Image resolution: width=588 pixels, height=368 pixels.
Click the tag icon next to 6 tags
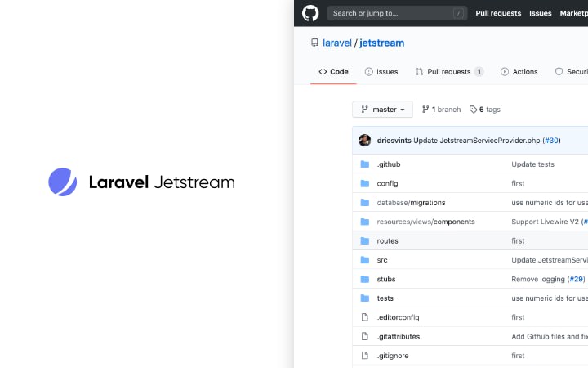473,110
